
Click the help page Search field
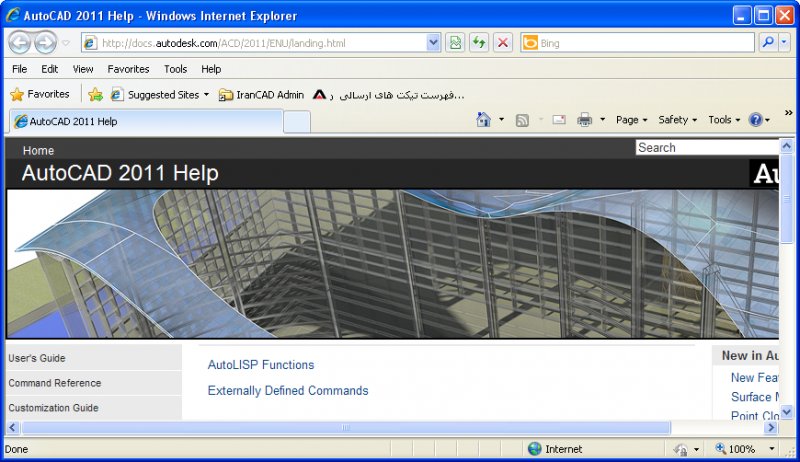pos(707,147)
